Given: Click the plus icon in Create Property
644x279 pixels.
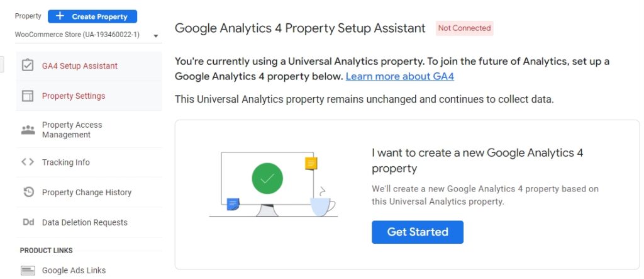Looking at the screenshot, I should click(x=60, y=16).
